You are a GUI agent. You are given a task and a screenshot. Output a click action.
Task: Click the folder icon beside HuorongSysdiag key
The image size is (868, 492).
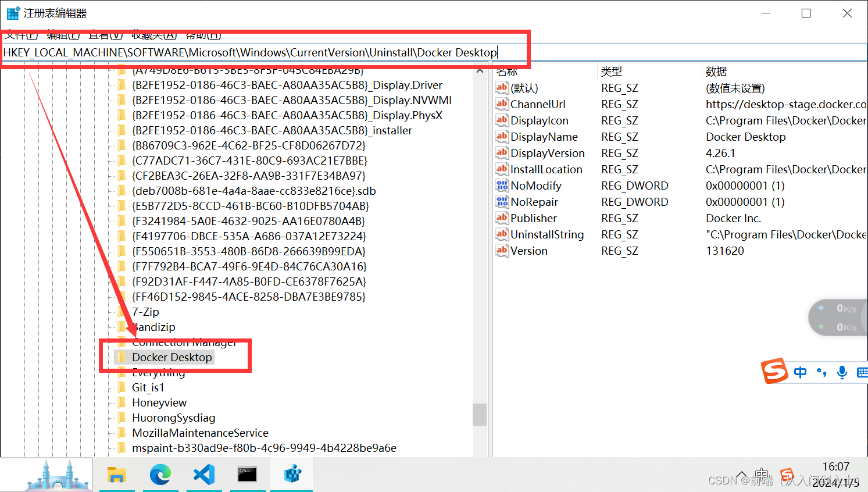[x=122, y=418]
